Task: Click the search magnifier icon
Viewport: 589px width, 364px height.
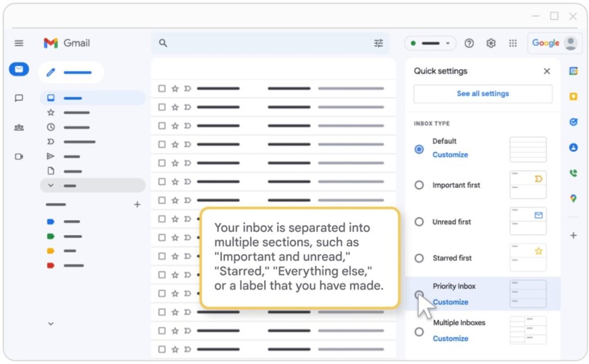Action: click(x=163, y=43)
